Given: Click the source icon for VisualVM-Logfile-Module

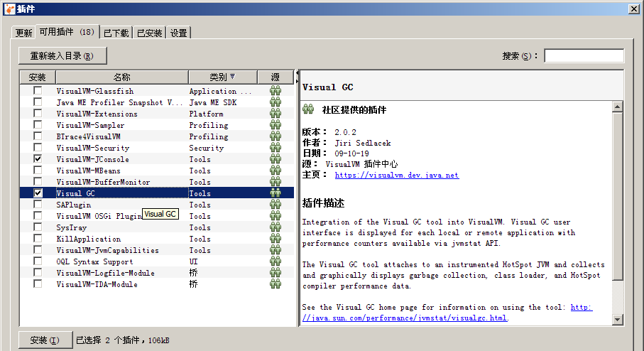Looking at the screenshot, I should pyautogui.click(x=275, y=273).
